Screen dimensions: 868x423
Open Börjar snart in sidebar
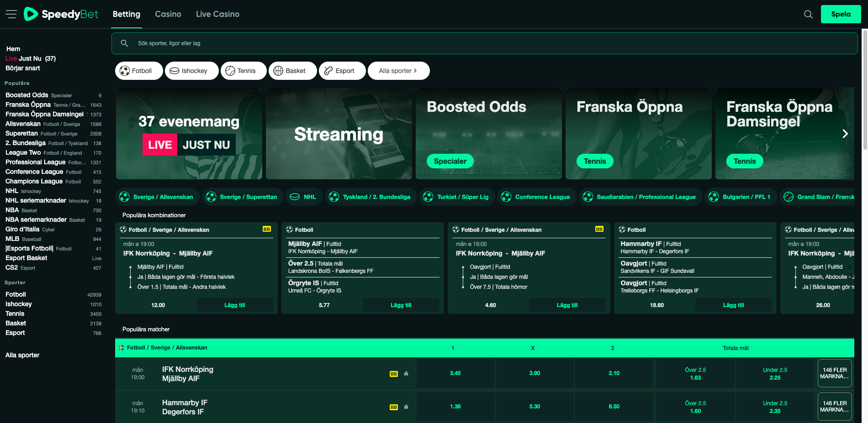(23, 68)
